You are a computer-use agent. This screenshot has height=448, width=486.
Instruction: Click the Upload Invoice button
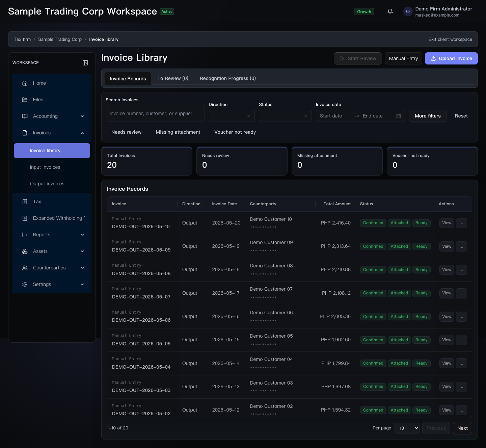pyautogui.click(x=451, y=58)
